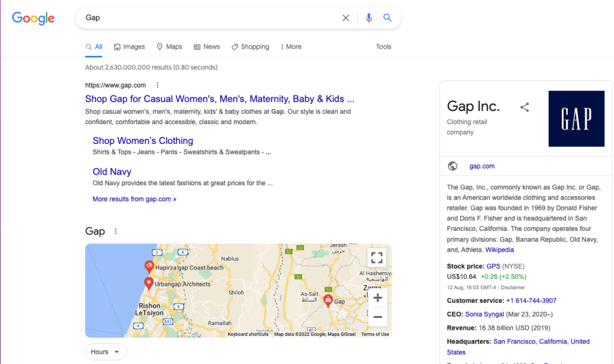Open the three-dot menu beside the Gap heading
The width and height of the screenshot is (614, 364).
115,231
